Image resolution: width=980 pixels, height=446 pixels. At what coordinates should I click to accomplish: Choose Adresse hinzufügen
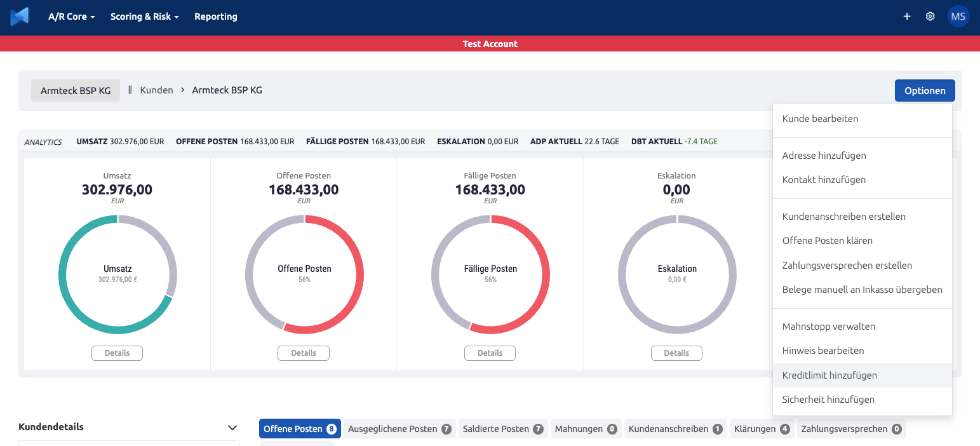point(863,156)
